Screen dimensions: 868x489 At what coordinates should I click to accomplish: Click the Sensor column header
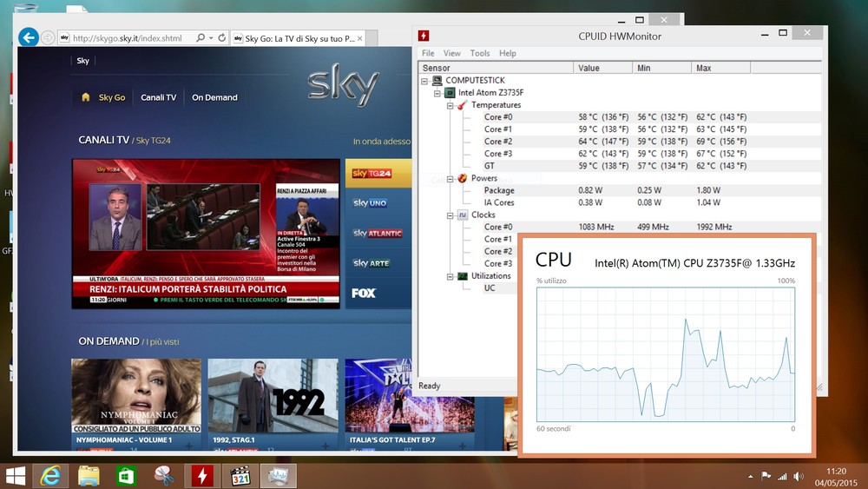click(496, 68)
